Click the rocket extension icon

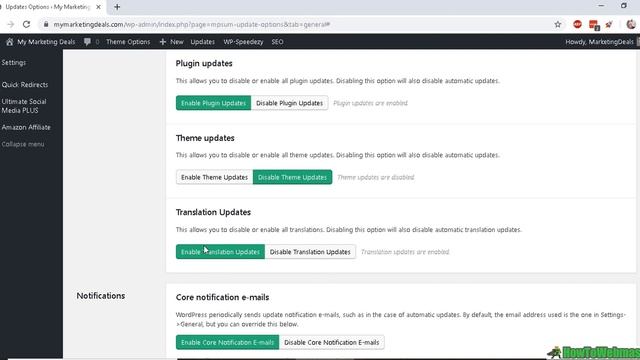tap(609, 24)
